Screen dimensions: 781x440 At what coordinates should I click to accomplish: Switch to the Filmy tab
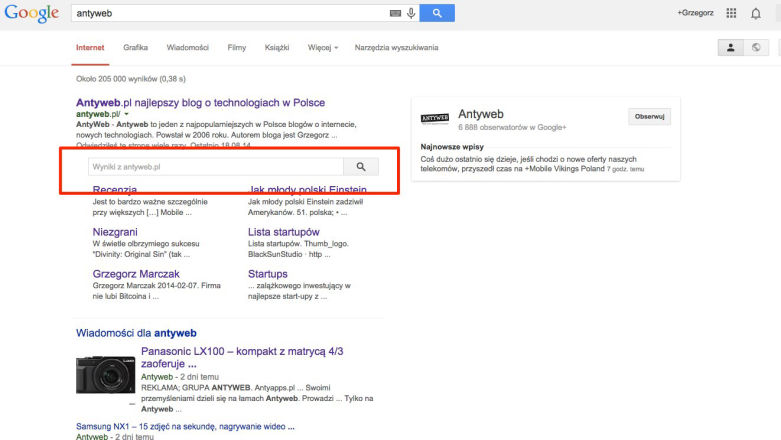237,48
